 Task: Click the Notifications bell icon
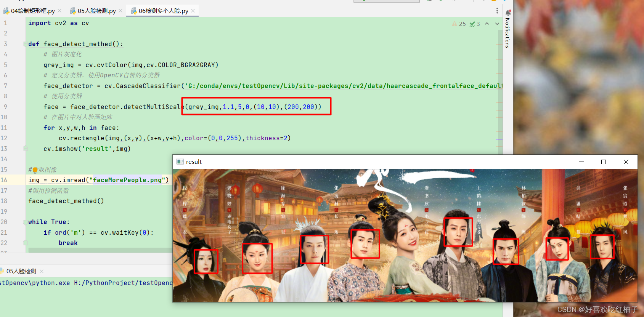[508, 12]
